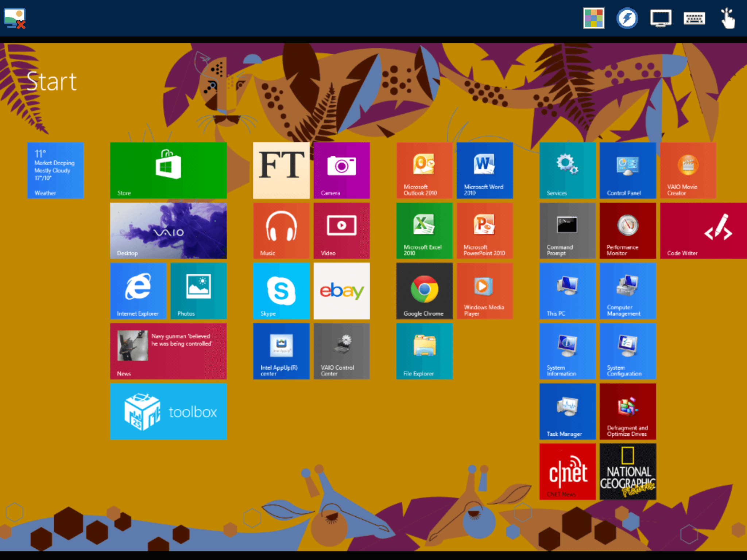Launch Google Chrome tile

[425, 291]
